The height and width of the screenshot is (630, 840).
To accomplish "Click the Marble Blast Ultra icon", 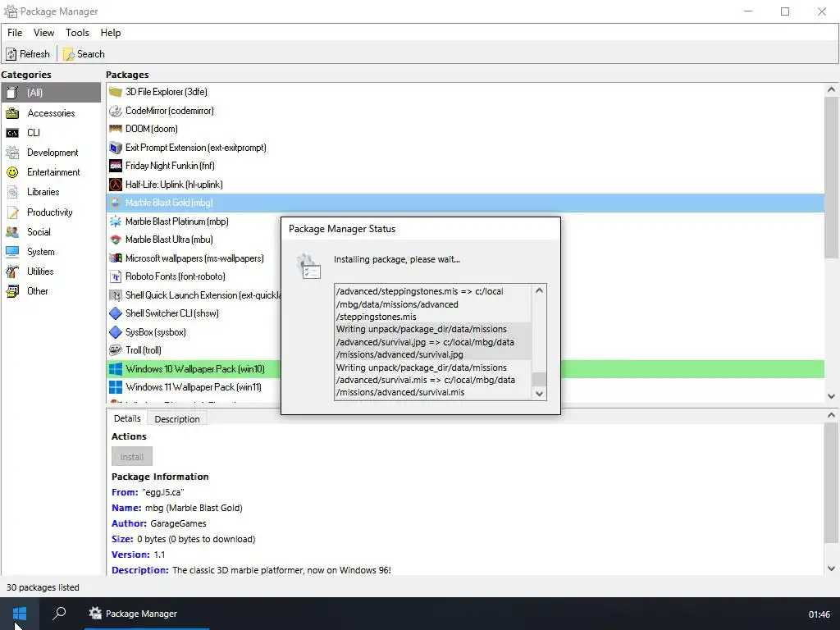I will (x=115, y=240).
